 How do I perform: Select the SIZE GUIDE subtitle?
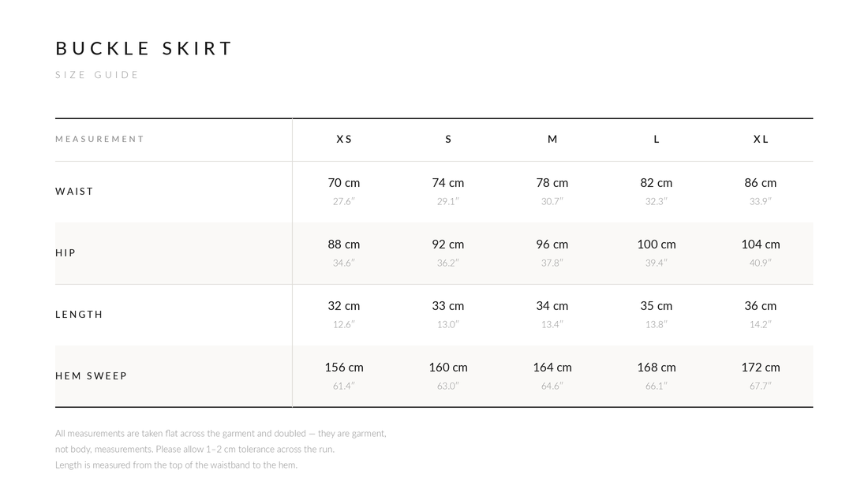click(97, 75)
